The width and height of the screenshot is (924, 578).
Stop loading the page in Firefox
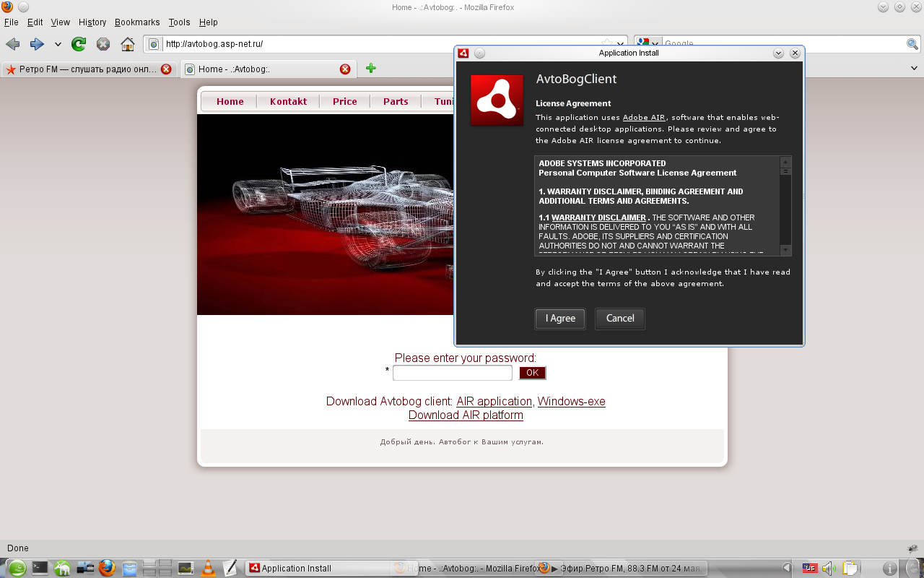click(x=103, y=44)
